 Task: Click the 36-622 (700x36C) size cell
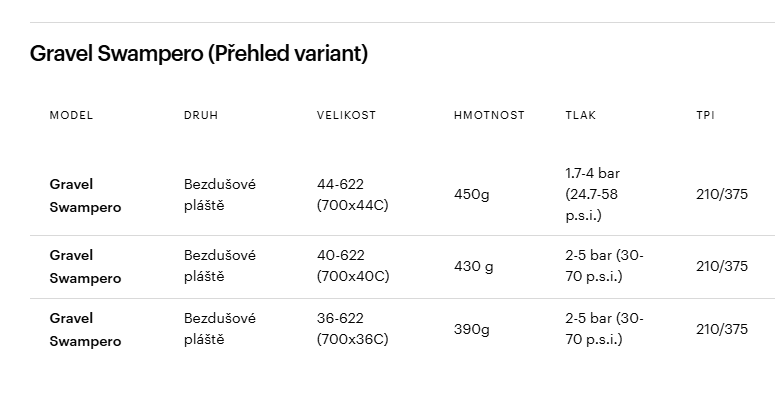pyautogui.click(x=352, y=329)
